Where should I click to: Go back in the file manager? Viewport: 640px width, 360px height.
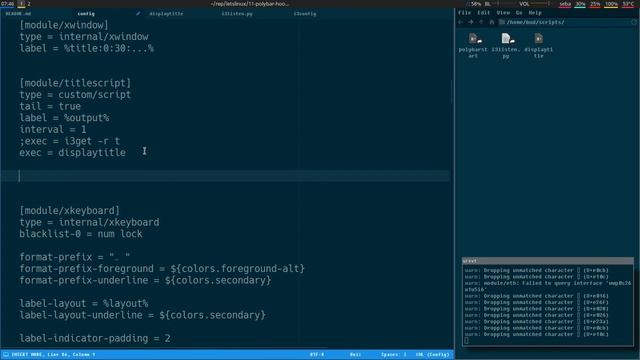tap(461, 22)
